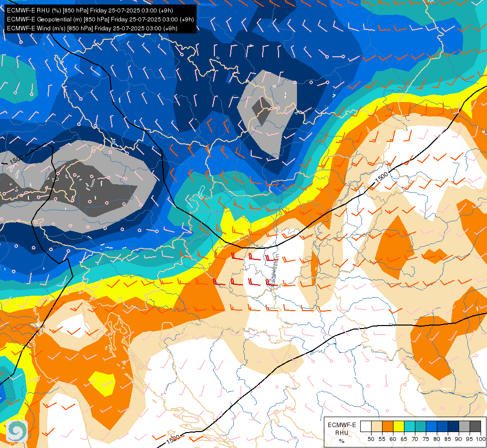Click the Geopotential (m) title line
Viewport: 487px width, 448px height.
tap(100, 19)
